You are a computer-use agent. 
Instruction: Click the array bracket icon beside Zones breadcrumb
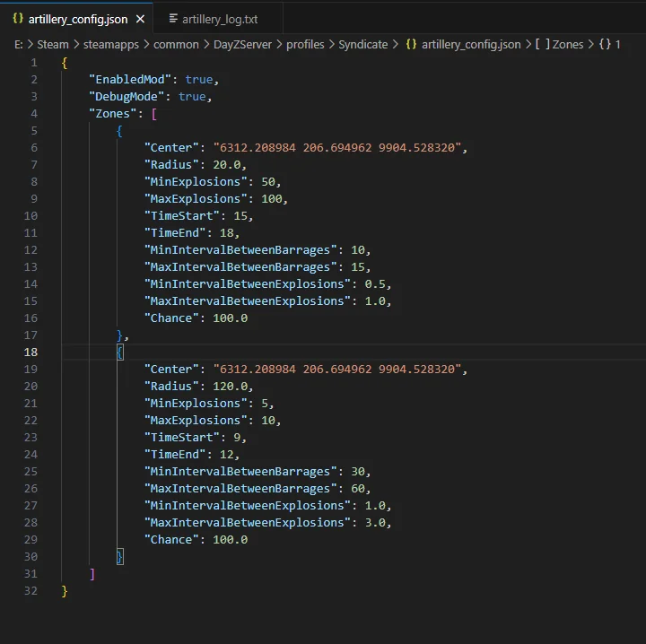(541, 44)
